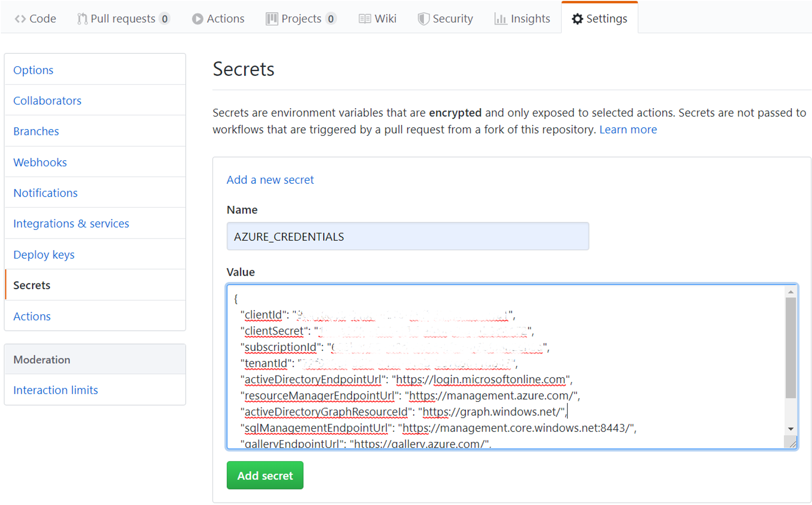The image size is (812, 505).
Task: Open the Projects tab
Action: 301,19
